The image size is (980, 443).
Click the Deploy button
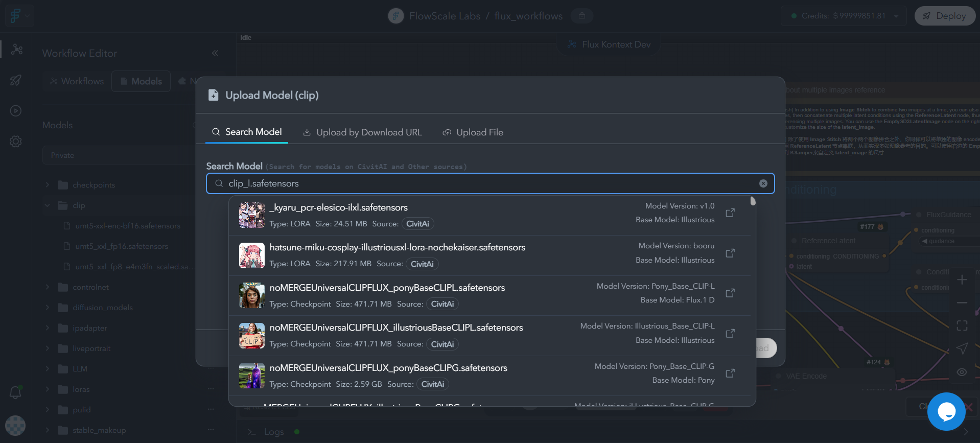(945, 16)
